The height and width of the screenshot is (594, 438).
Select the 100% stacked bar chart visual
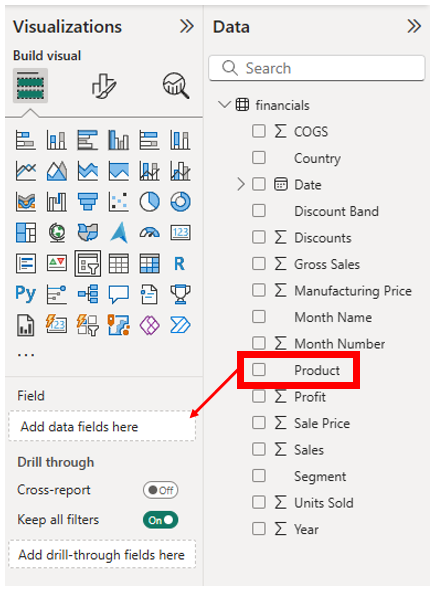(149, 140)
